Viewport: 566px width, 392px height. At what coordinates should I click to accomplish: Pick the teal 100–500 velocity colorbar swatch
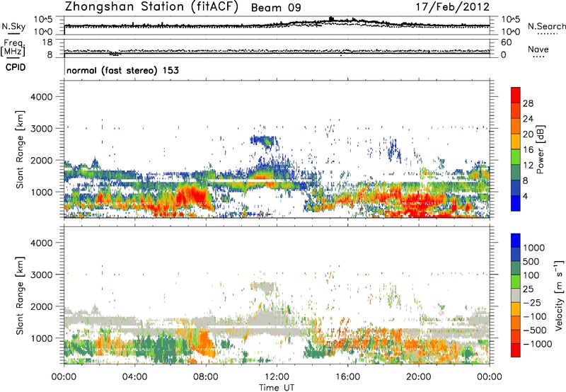(x=516, y=268)
